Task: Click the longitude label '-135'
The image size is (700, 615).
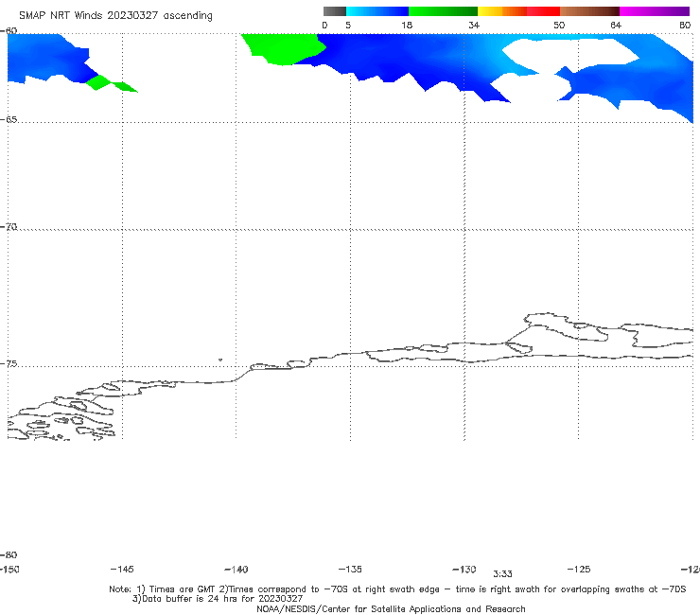Action: click(x=350, y=570)
